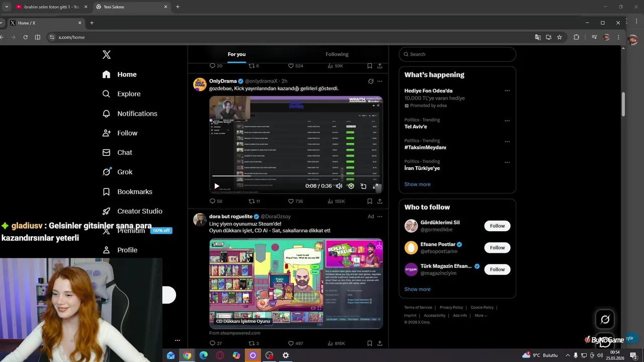This screenshot has width=644, height=362.
Task: Seek on the video progress bar
Action: click(296, 176)
